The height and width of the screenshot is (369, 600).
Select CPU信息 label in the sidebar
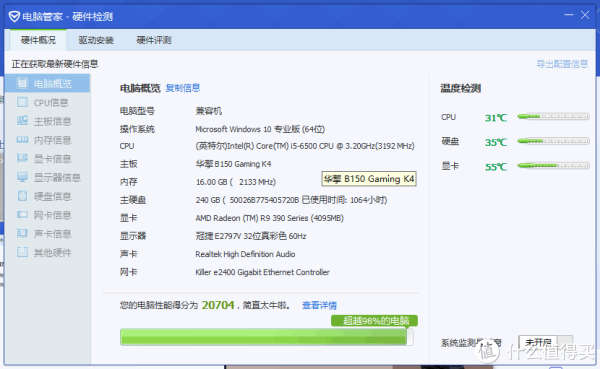pos(51,103)
